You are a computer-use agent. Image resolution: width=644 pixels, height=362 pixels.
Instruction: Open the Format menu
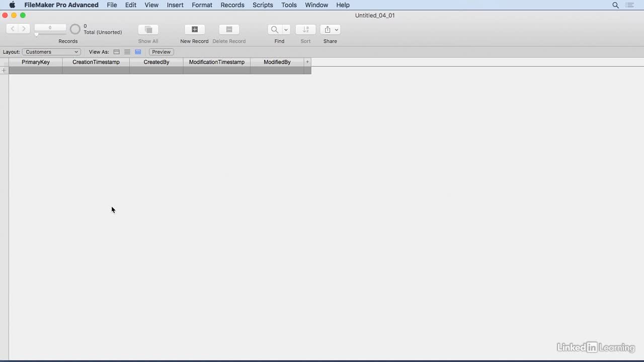pos(202,5)
